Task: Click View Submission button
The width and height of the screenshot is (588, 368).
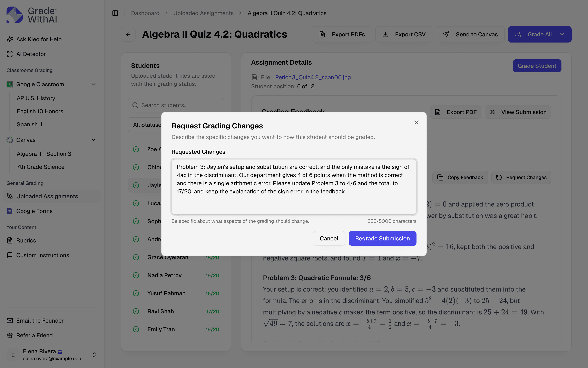Action: click(x=518, y=112)
